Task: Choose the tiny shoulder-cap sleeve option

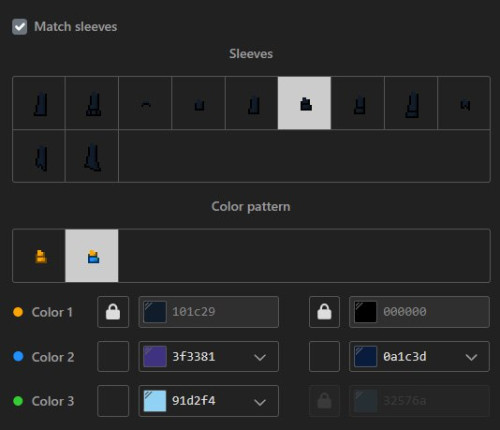Action: pos(145,103)
